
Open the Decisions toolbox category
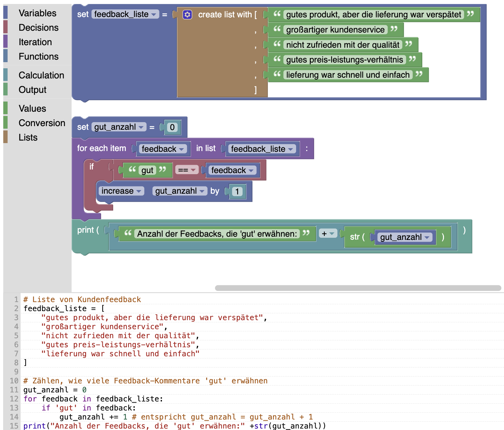point(38,27)
